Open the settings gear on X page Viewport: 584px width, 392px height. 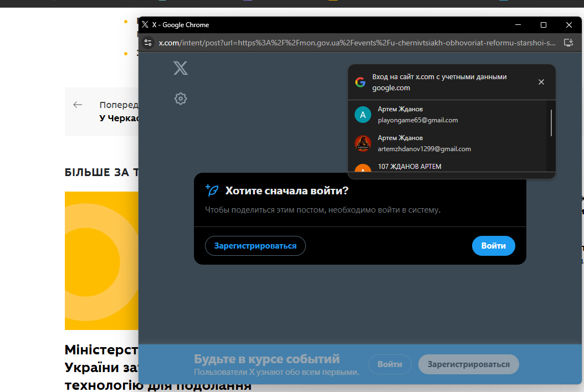[181, 99]
